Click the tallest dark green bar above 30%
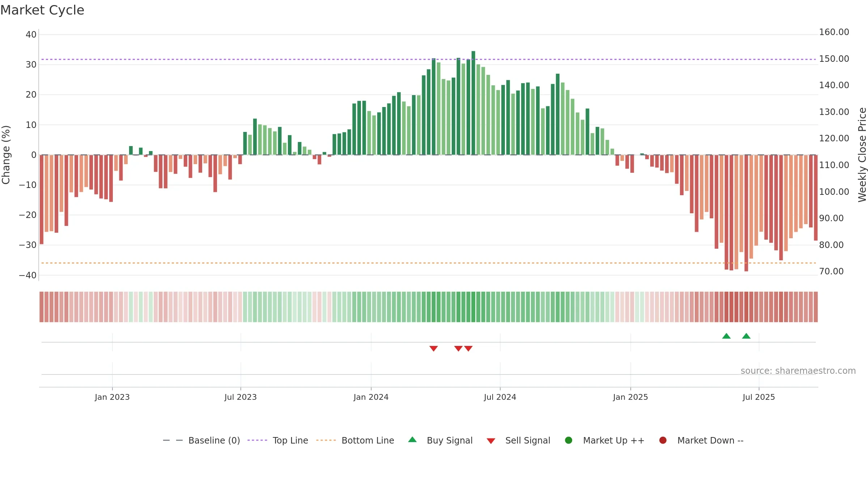Image resolution: width=868 pixels, height=488 pixels. 473,103
